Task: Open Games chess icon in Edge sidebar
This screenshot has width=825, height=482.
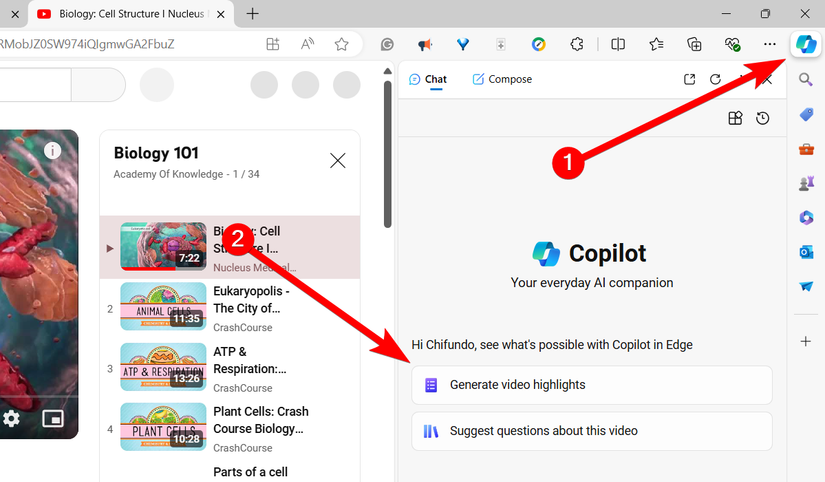Action: (x=806, y=183)
